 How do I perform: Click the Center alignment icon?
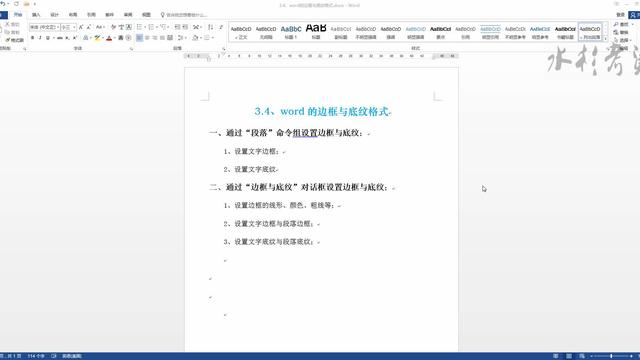(x=147, y=38)
